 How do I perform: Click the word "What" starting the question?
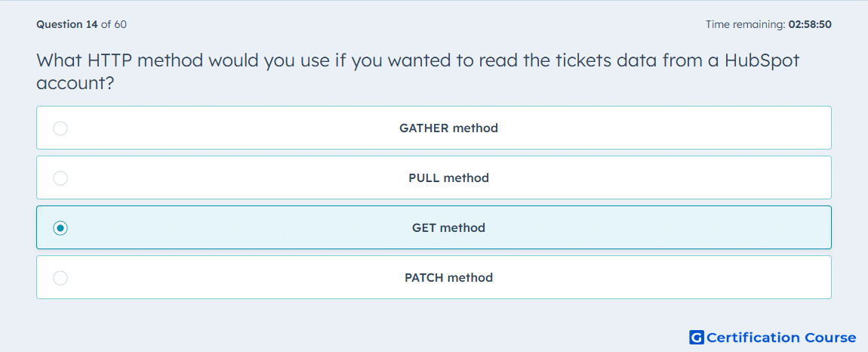coord(59,60)
